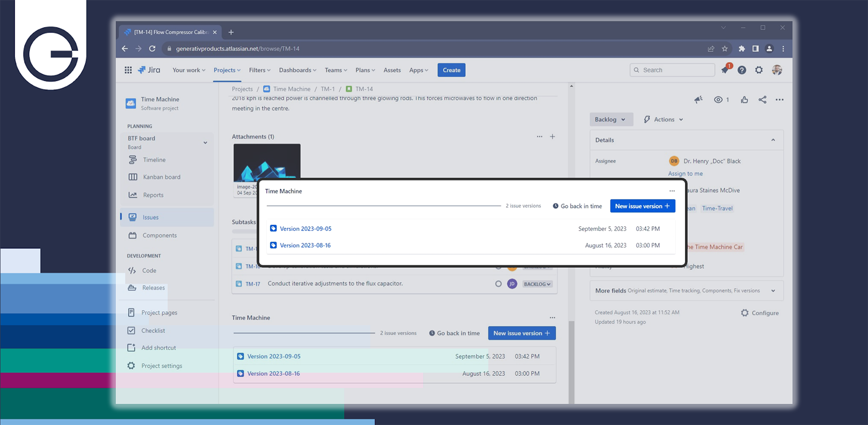The height and width of the screenshot is (425, 868).
Task: Click the give feedback megaphone icon
Action: 699,100
